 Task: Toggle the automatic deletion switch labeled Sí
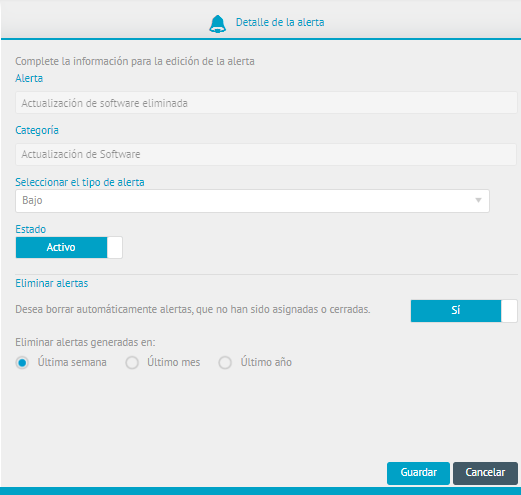464,311
